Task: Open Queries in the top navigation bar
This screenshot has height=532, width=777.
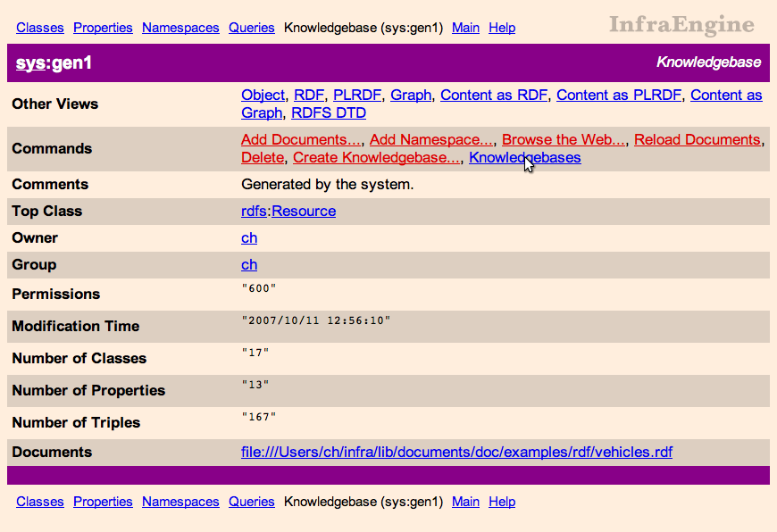Action: (251, 28)
